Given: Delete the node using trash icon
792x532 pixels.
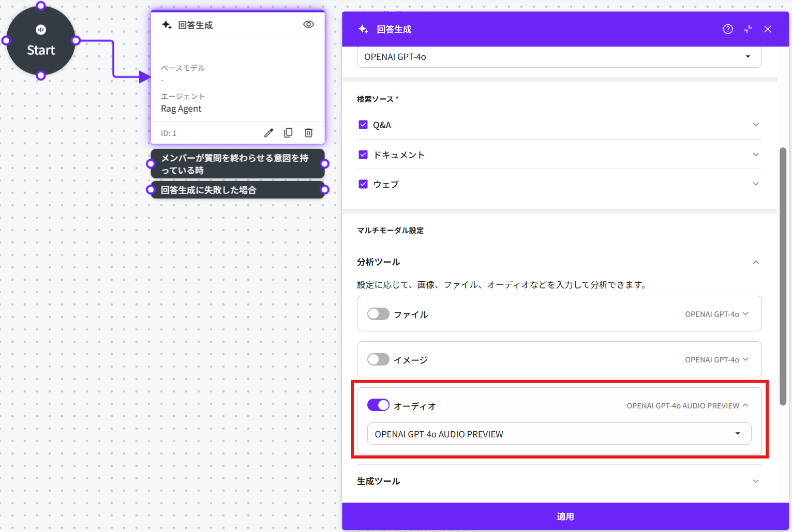Looking at the screenshot, I should 308,133.
